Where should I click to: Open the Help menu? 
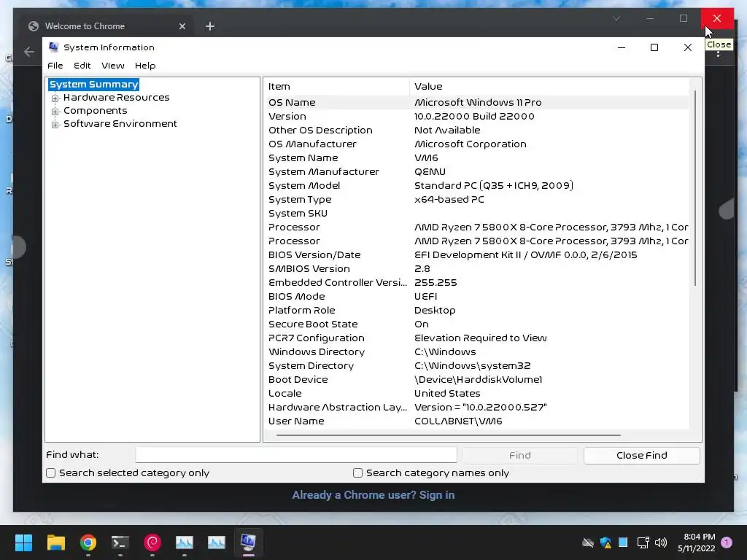[x=145, y=65]
